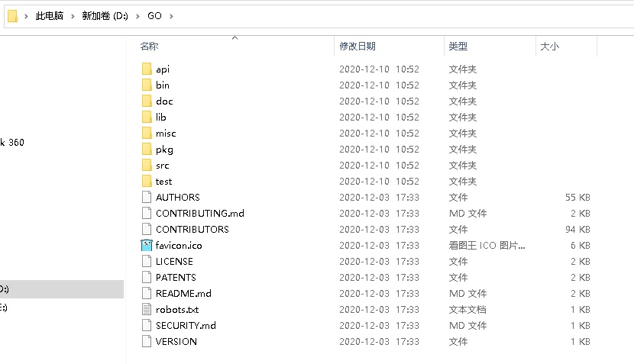This screenshot has width=634, height=364.
Task: Select the VERSION file name
Action: (176, 341)
